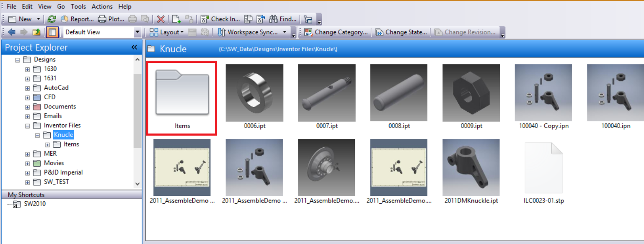
Task: Click the red X Delete icon
Action: pos(160,19)
